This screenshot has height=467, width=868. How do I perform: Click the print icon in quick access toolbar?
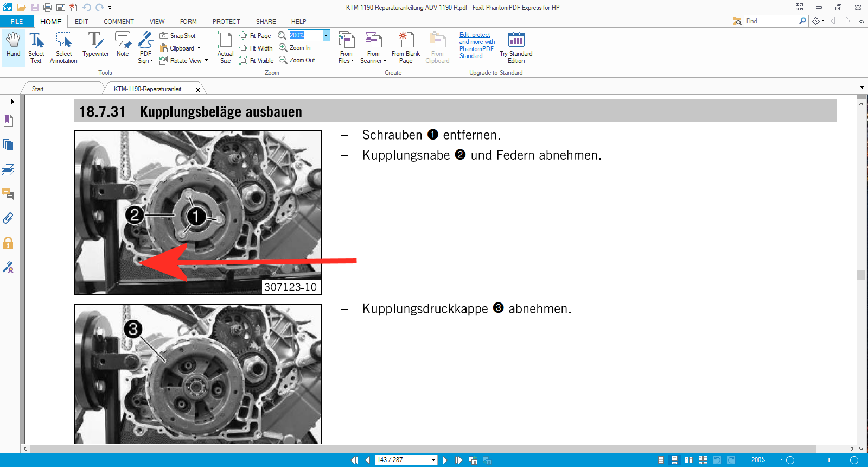tap(48, 8)
